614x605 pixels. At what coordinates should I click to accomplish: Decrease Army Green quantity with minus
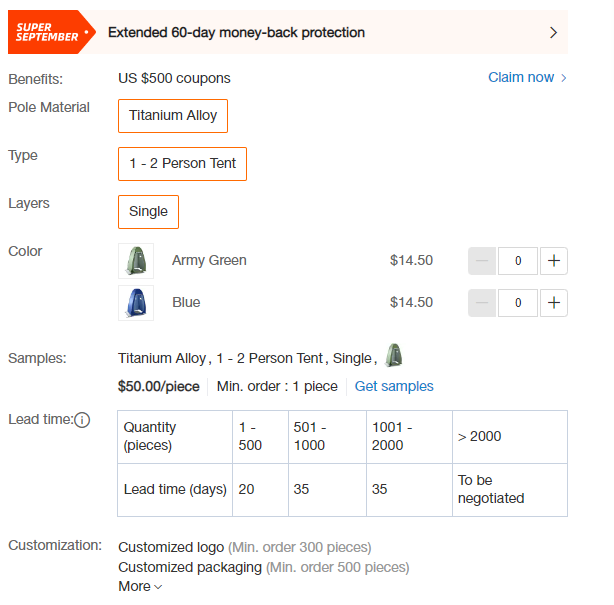pos(482,261)
